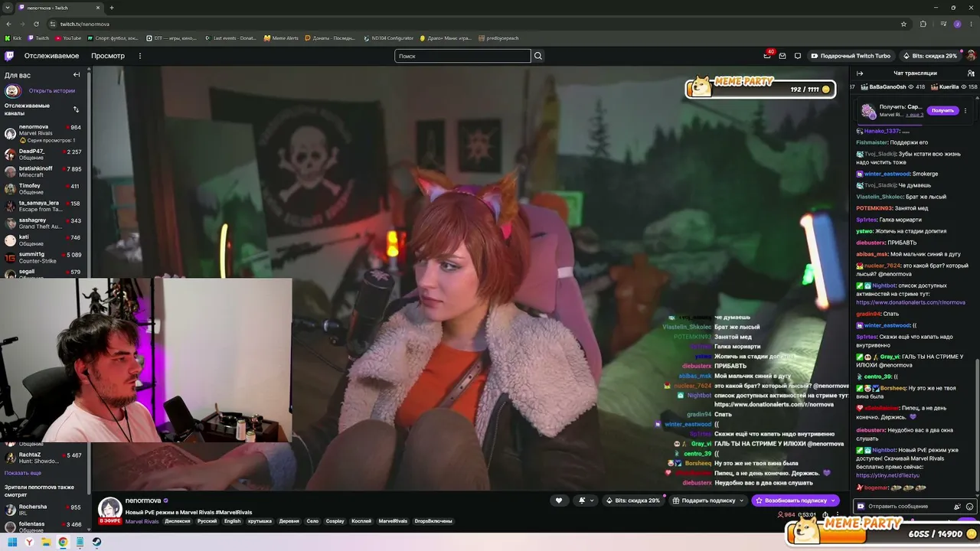
Task: Click the Bits: скидка 29% header button
Action: (929, 56)
